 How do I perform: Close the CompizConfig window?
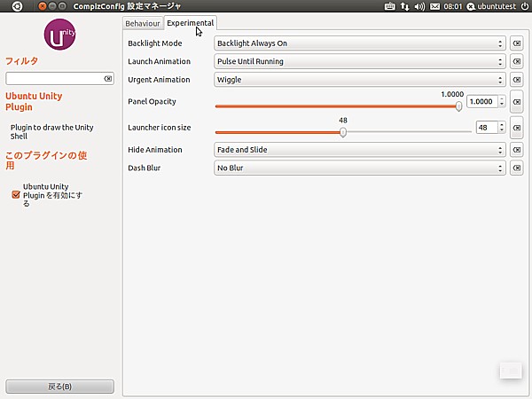click(42, 6)
